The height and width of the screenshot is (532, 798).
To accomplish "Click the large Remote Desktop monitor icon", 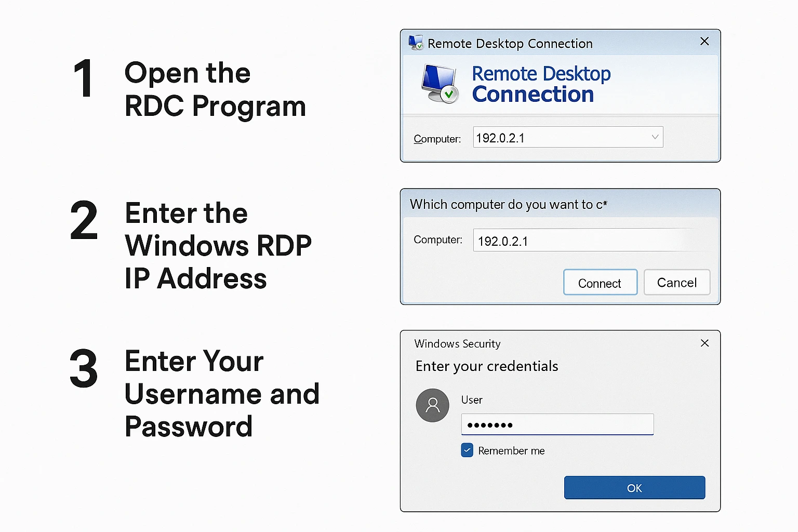I will 440,84.
